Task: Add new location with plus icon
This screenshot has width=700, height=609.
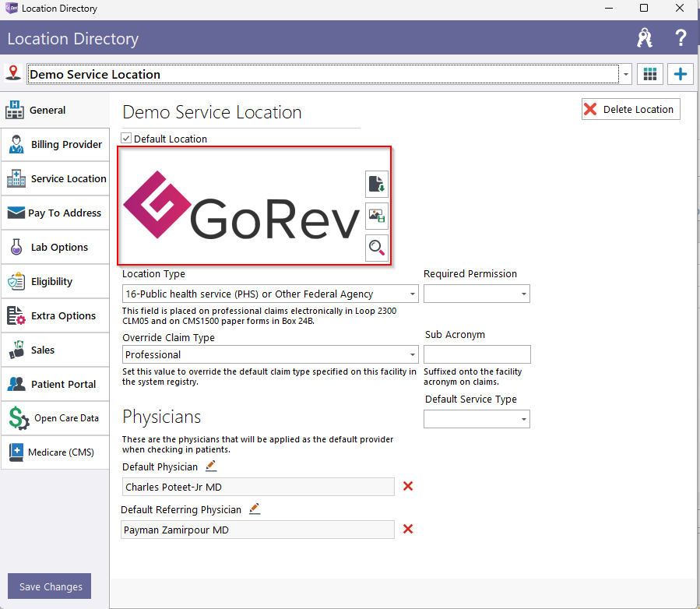Action: click(680, 74)
